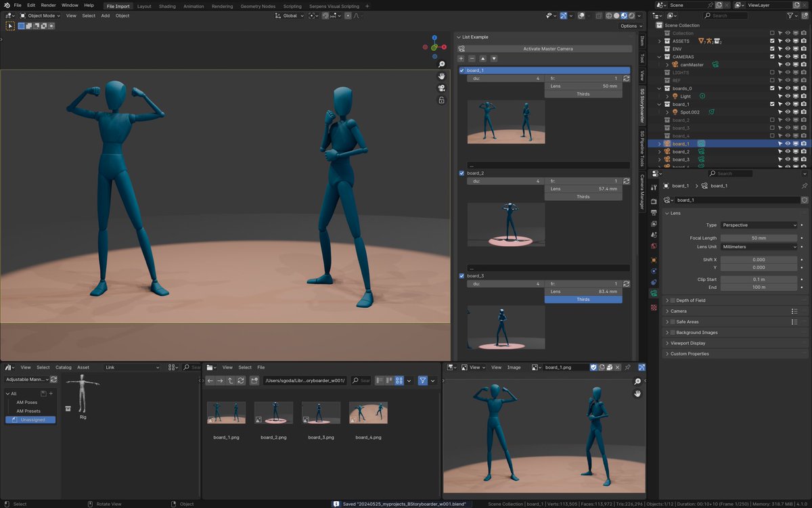The width and height of the screenshot is (812, 508).
Task: Click the refresh icon beside board_1 lens settings
Action: coord(626,78)
